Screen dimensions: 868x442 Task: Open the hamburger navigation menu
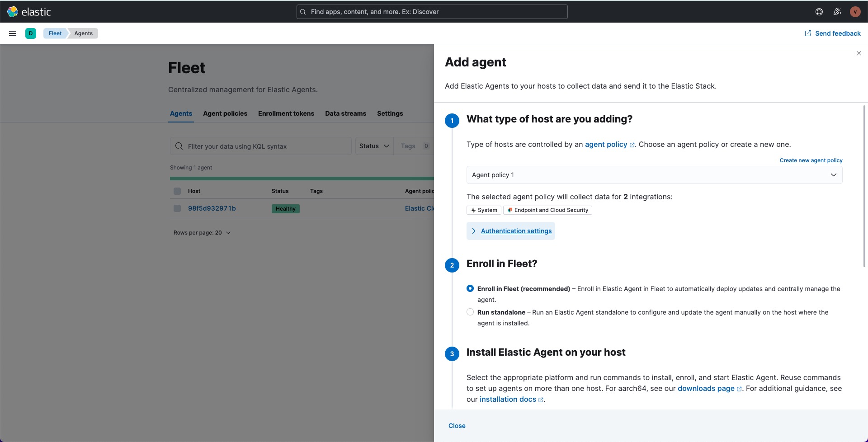click(x=13, y=33)
